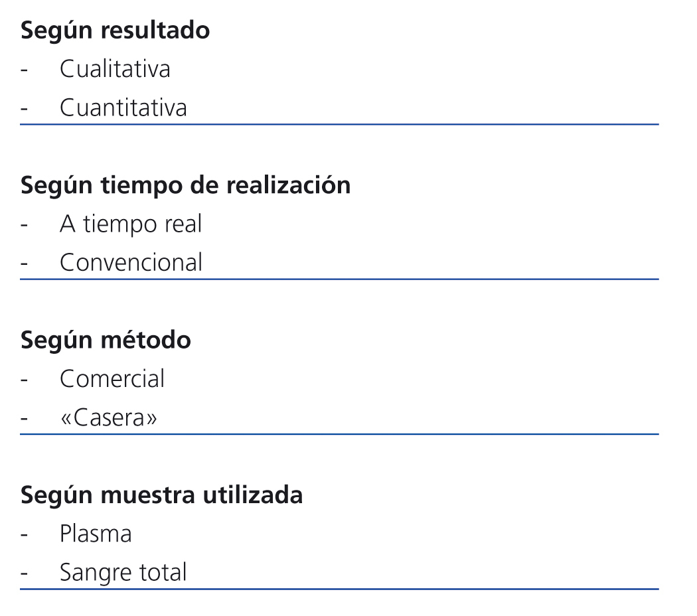Click the dash bullet before "Cualitativa"
Image resolution: width=697 pixels, height=616 pixels.
[24, 70]
